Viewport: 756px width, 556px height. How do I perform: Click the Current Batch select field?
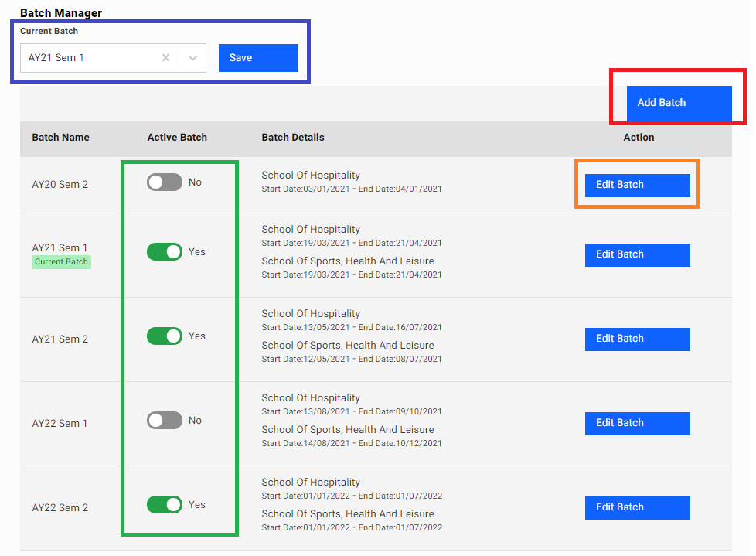[x=89, y=58]
